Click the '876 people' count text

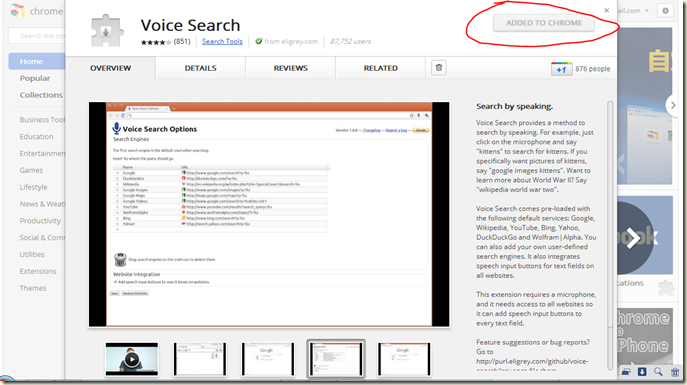592,69
